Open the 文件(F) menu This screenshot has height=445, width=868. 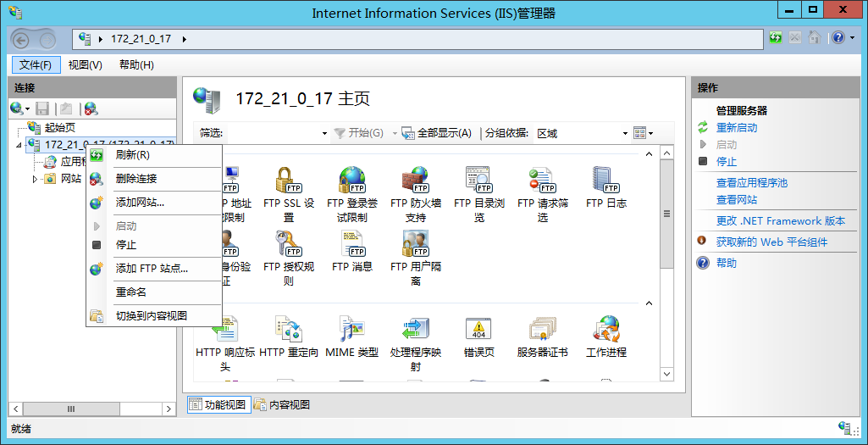pyautogui.click(x=36, y=64)
